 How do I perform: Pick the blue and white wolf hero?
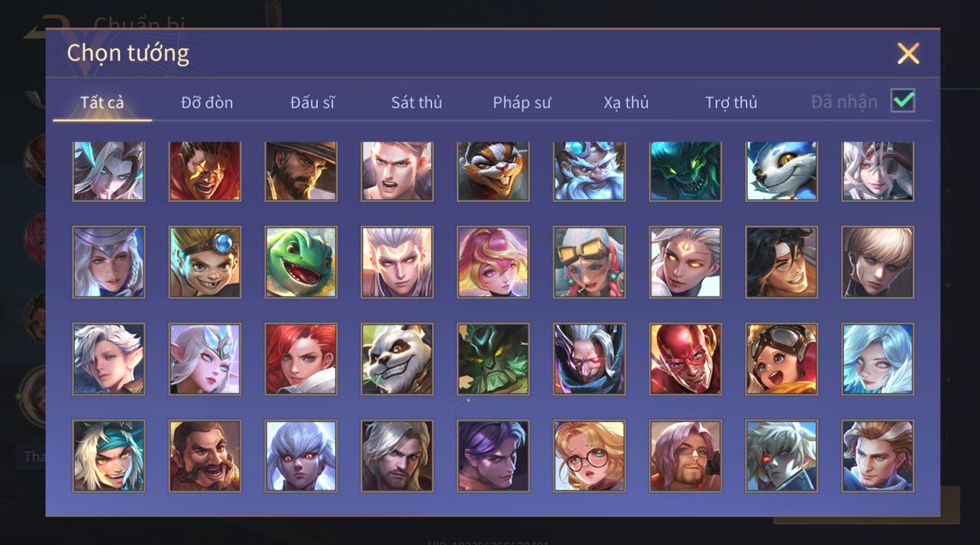pyautogui.click(x=782, y=171)
